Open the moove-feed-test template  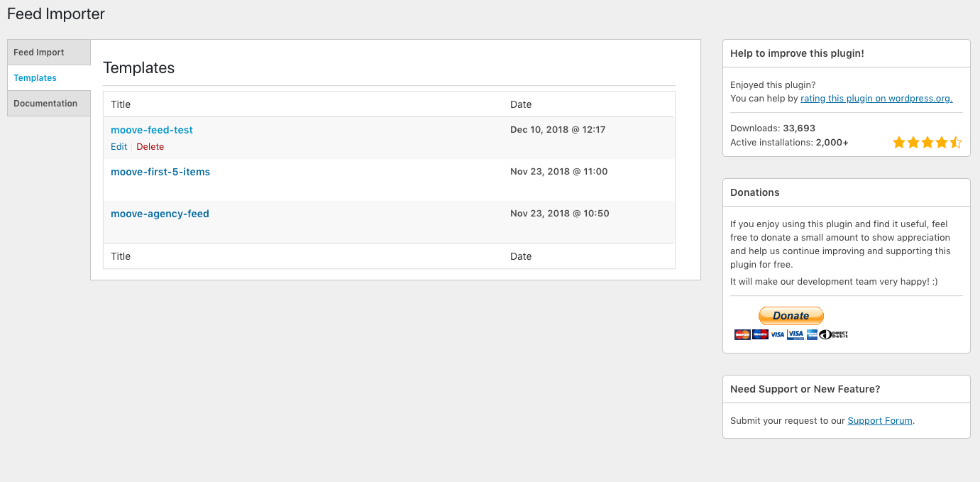tap(152, 130)
